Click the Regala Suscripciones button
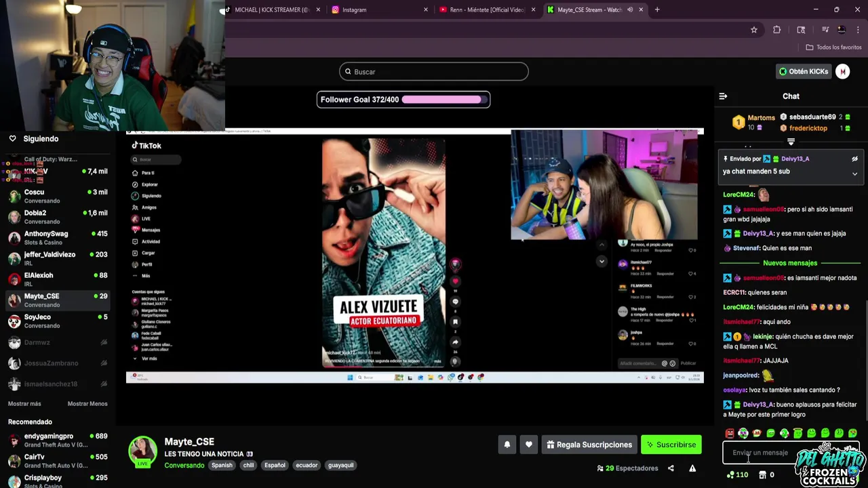The image size is (868, 488). 589,445
